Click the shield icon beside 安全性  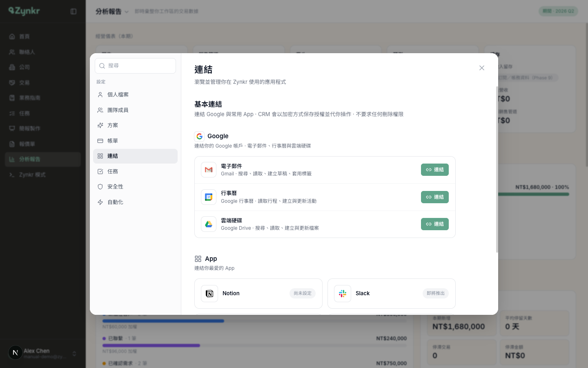click(x=100, y=187)
